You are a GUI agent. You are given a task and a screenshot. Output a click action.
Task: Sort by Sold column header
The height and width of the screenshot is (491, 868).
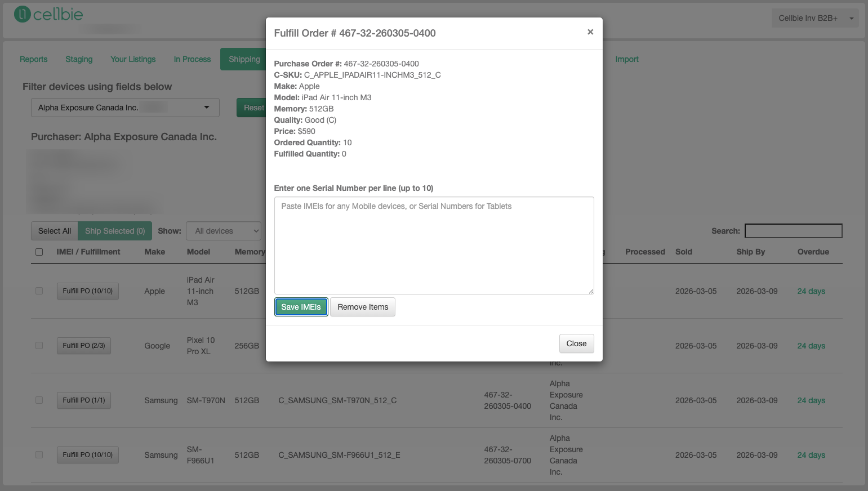click(684, 252)
